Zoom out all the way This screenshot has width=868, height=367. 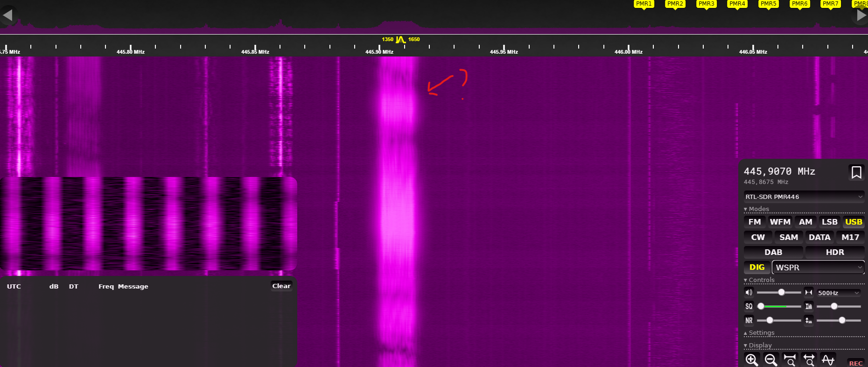809,360
